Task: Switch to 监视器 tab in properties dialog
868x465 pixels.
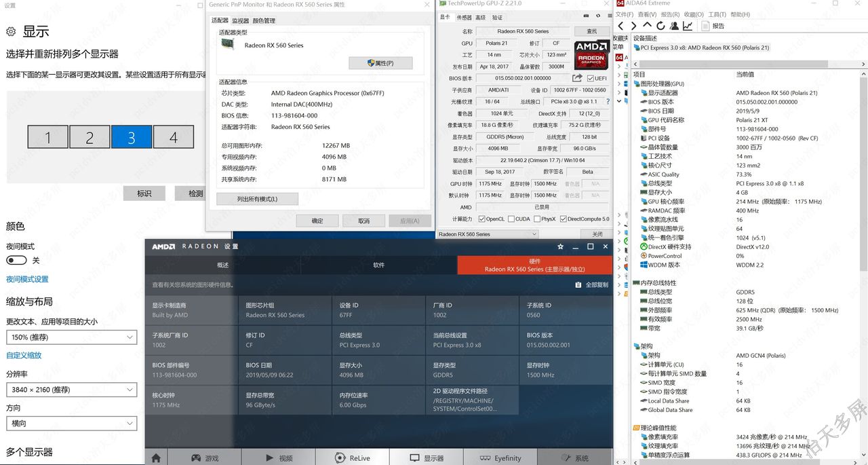Action: [x=241, y=20]
